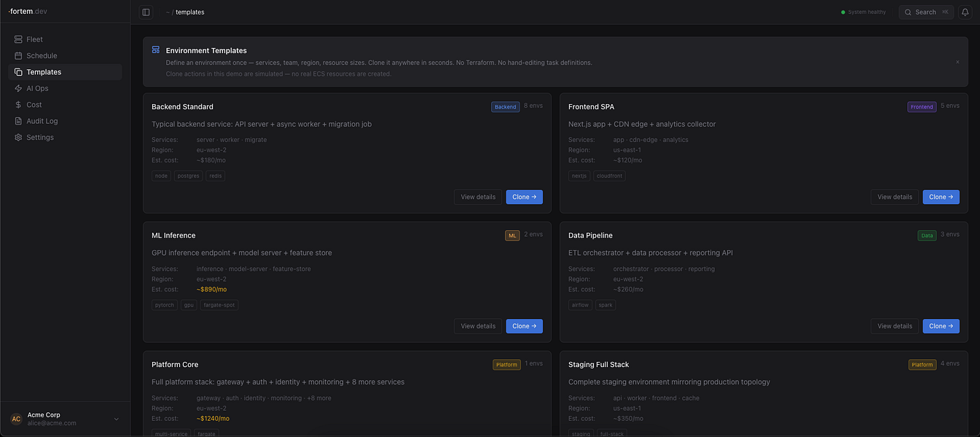Viewport: 980px width, 437px height.
Task: Click the Backend Standard title
Action: coord(182,106)
